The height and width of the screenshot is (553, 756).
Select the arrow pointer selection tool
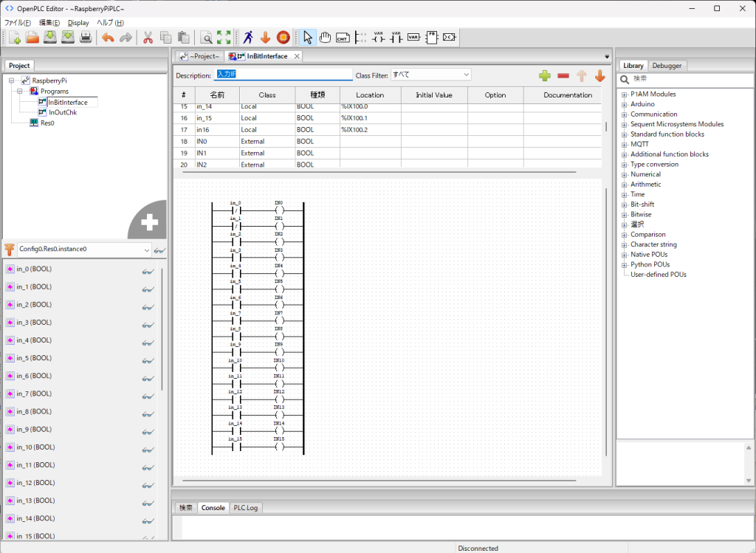click(x=308, y=38)
